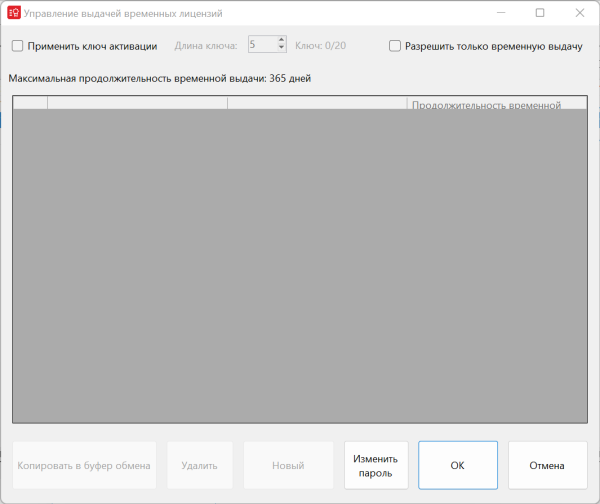Image resolution: width=600 pixels, height=504 pixels.
Task: Cancel using the "Отмена" button
Action: (547, 465)
